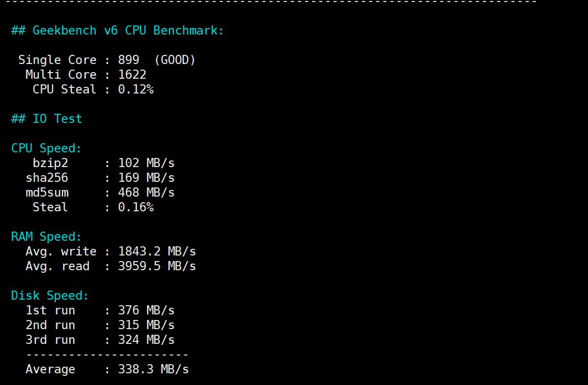
Task: Click the sha256 result 169 MB/s
Action: click(146, 178)
